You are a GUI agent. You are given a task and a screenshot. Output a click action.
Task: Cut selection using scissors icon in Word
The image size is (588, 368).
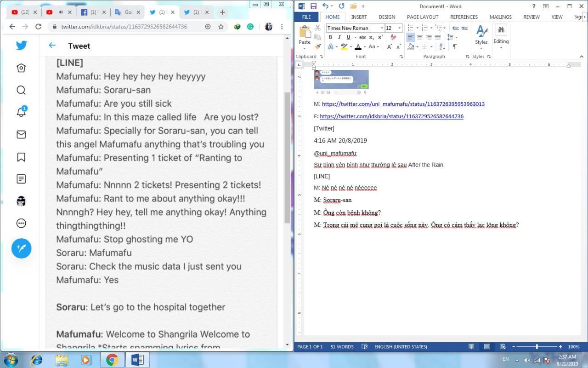(x=317, y=28)
